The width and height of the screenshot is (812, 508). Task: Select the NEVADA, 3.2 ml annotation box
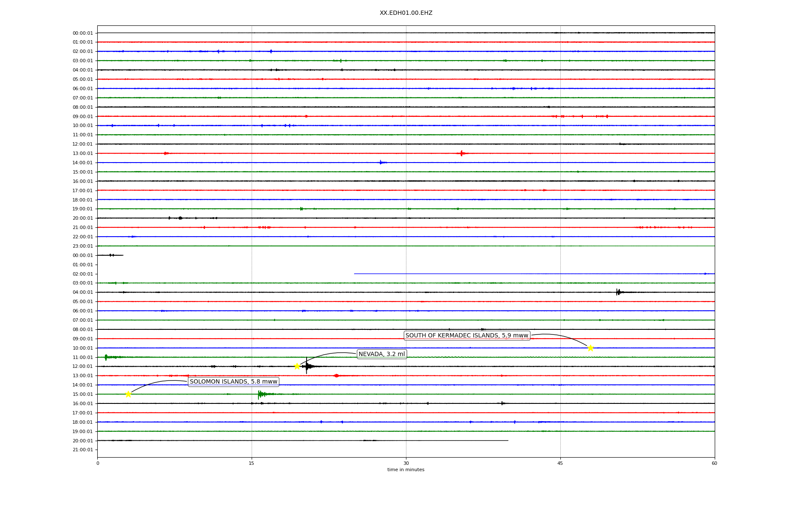pyautogui.click(x=381, y=354)
